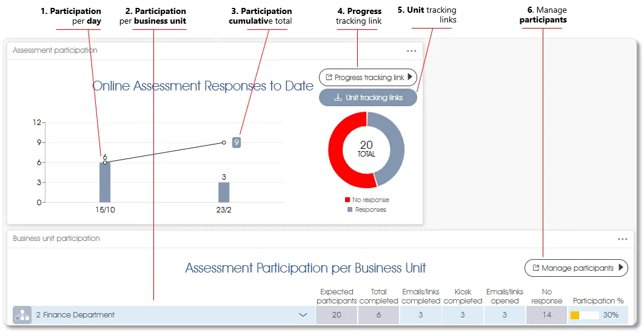Click download icon on Unit tracking links
Viewport: 644px width, 332px height.
[x=338, y=98]
